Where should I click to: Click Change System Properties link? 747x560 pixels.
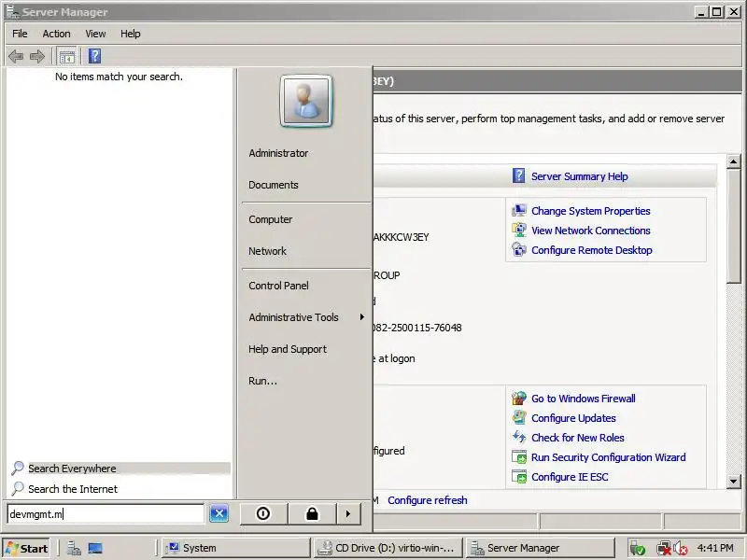pyautogui.click(x=591, y=211)
